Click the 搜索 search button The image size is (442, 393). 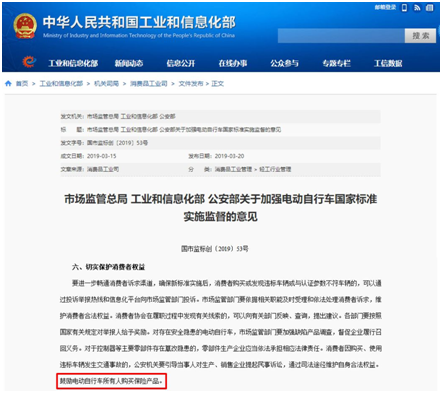(x=420, y=36)
